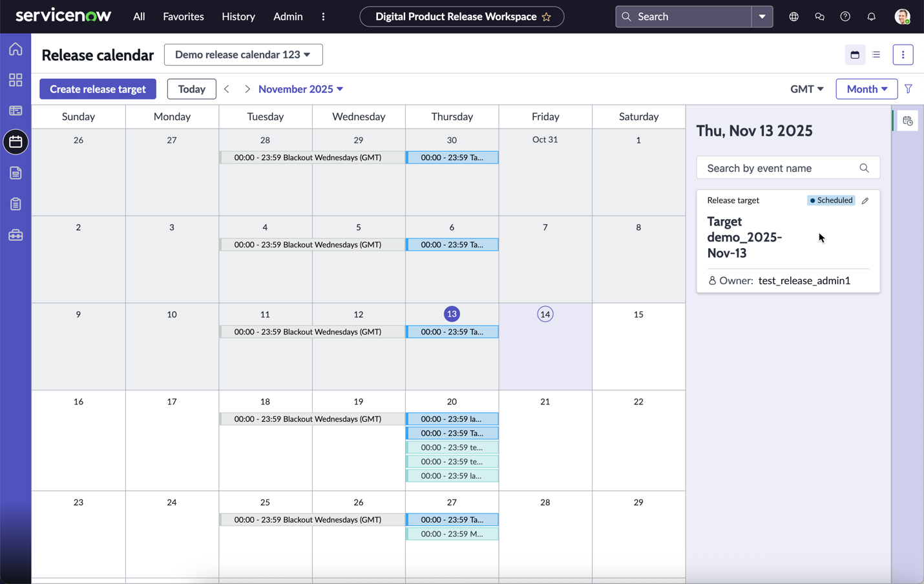Click the ServiceNow logo

[x=63, y=16]
